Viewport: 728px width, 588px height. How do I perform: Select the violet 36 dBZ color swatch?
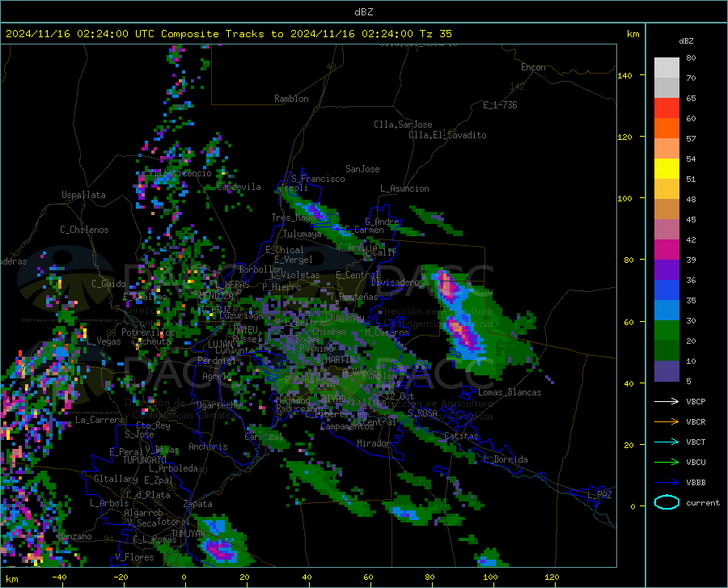(x=667, y=270)
